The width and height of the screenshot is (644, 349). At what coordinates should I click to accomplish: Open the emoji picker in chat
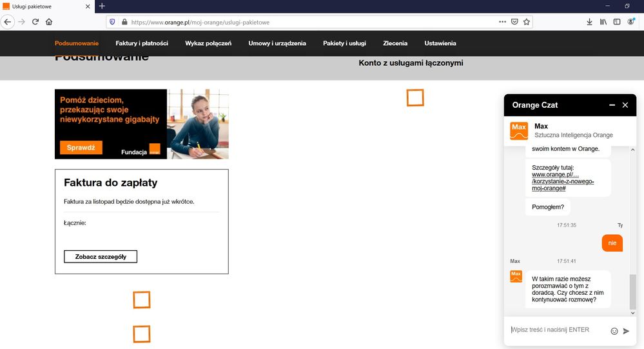(614, 332)
